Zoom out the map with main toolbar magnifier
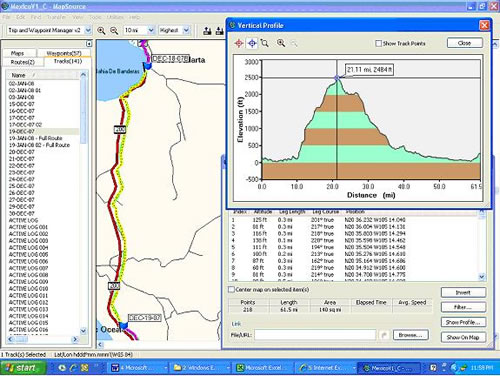The image size is (500, 376). pyautogui.click(x=114, y=31)
